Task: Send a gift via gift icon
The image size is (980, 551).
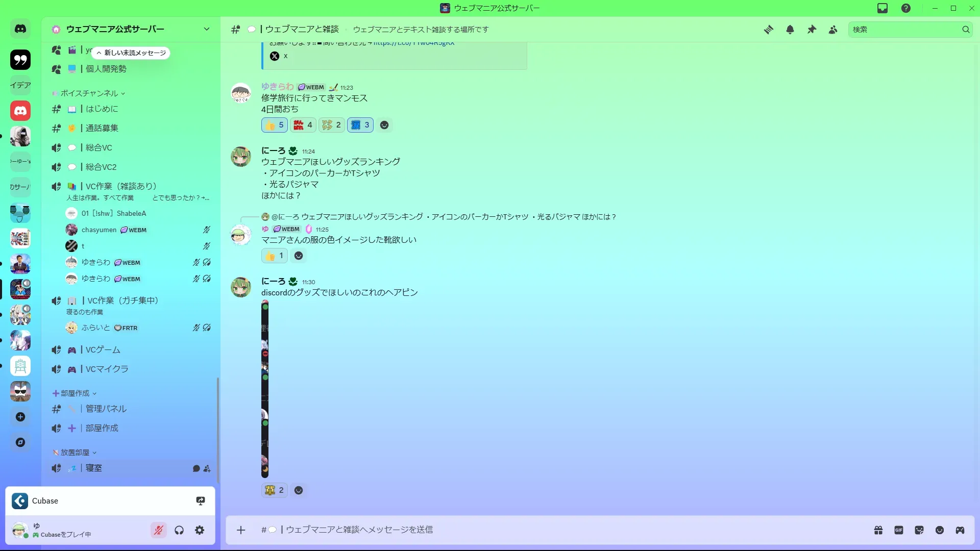Action: [878, 530]
